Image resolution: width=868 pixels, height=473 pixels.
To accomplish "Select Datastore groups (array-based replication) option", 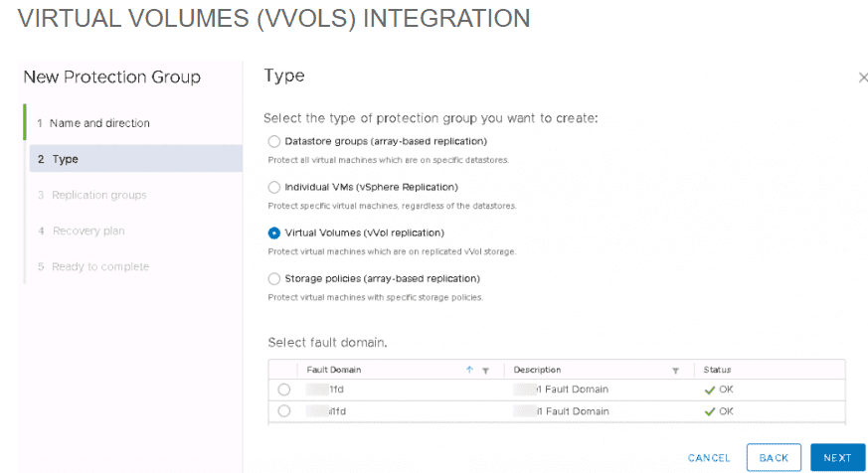I will (274, 141).
